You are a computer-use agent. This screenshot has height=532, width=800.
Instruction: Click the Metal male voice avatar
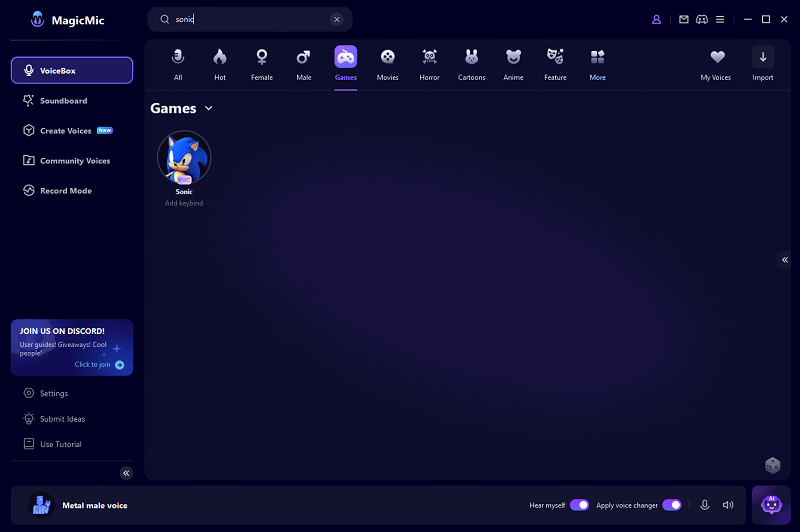tap(41, 505)
